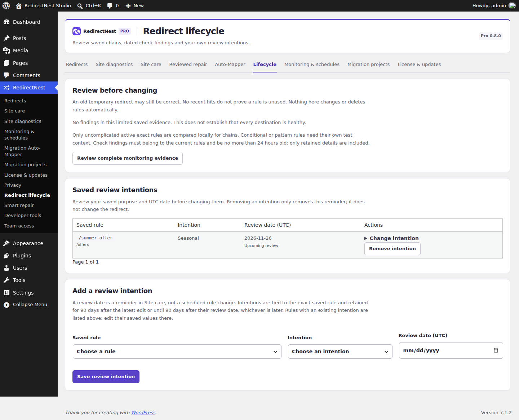
Task: Click the Remove intention button
Action: tap(392, 249)
